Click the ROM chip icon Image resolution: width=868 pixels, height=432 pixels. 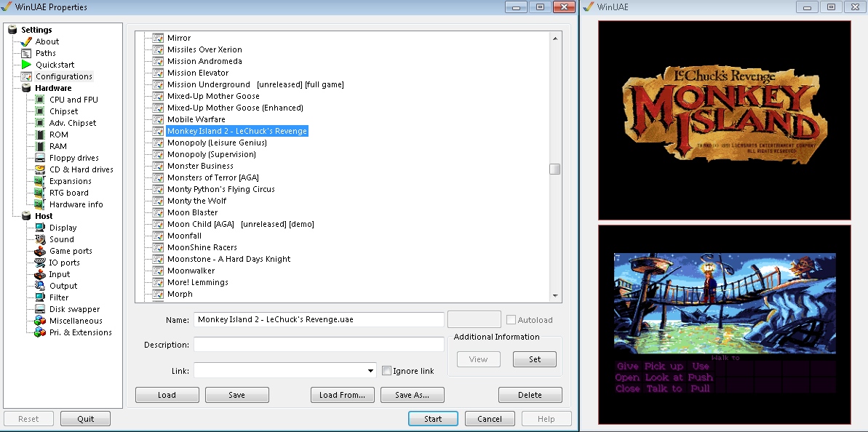(40, 135)
